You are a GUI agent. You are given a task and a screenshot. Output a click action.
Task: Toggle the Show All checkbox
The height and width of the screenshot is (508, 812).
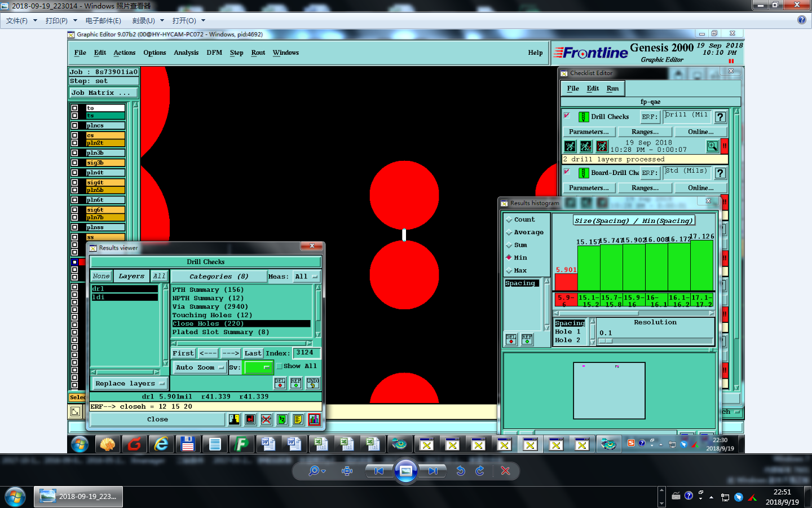click(279, 366)
